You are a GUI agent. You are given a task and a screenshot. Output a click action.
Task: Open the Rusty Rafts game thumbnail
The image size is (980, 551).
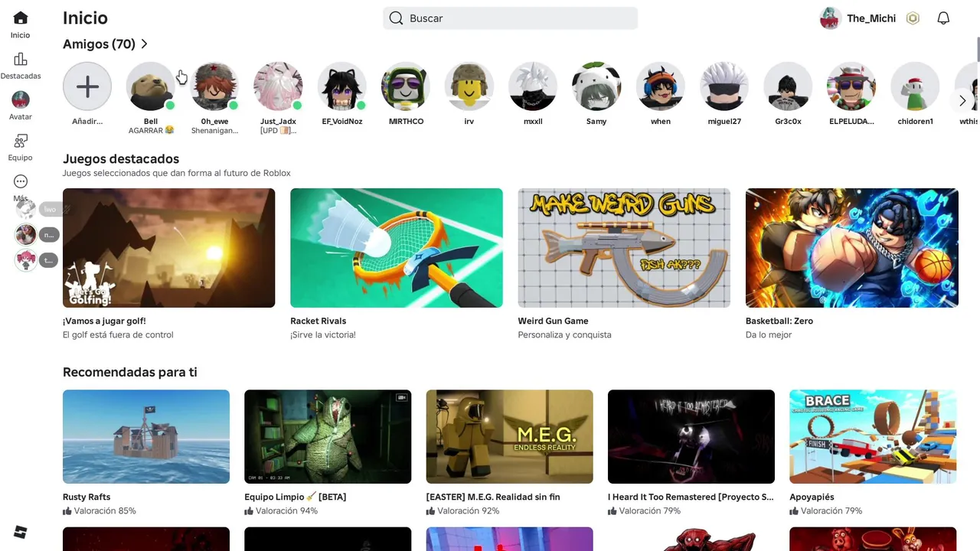click(146, 437)
